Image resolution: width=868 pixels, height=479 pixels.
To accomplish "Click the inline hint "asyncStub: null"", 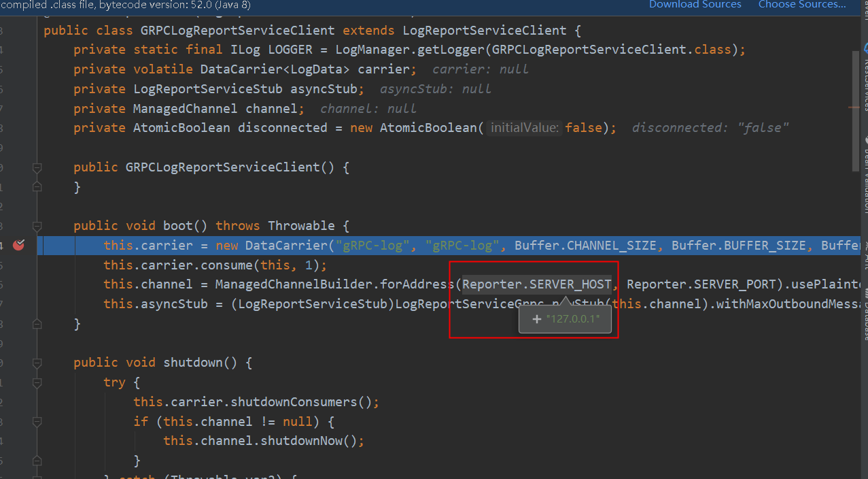I will pyautogui.click(x=435, y=89).
